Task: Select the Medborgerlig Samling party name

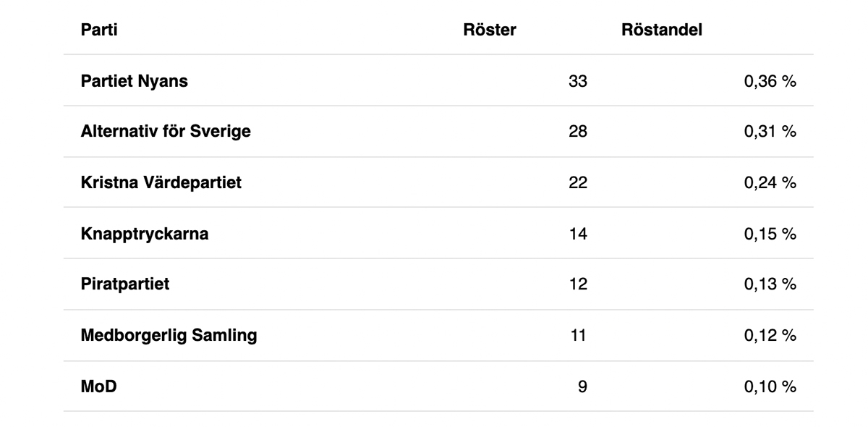Action: click(169, 336)
